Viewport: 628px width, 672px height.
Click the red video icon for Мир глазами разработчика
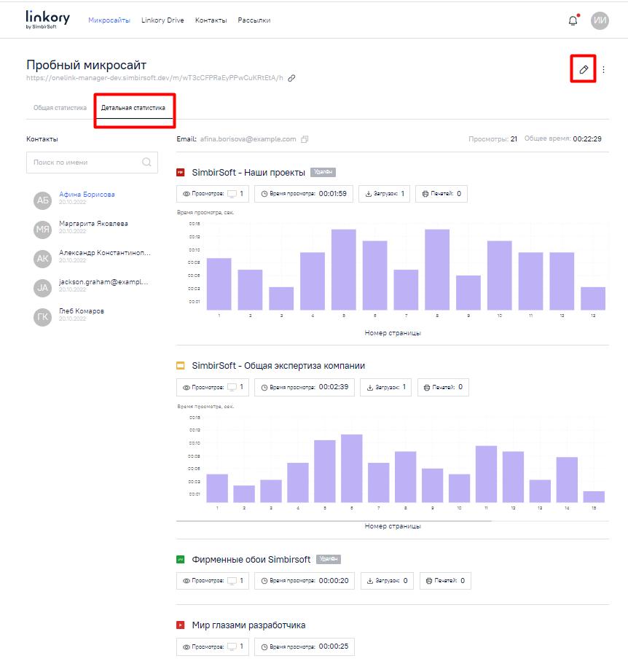[x=181, y=625]
